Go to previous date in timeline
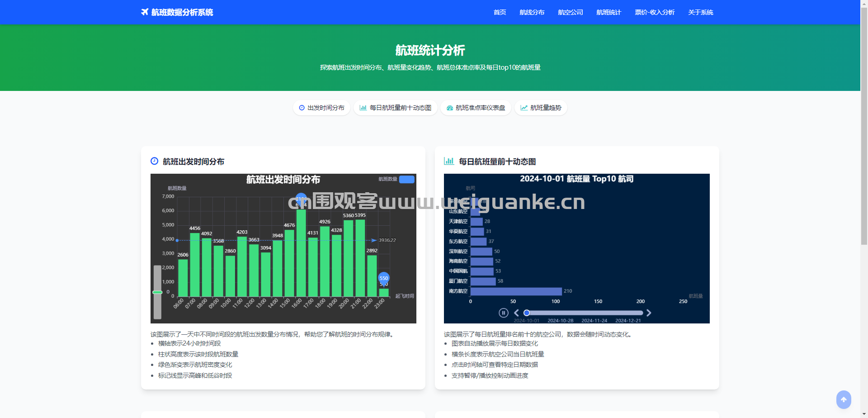The height and width of the screenshot is (418, 868). click(516, 313)
